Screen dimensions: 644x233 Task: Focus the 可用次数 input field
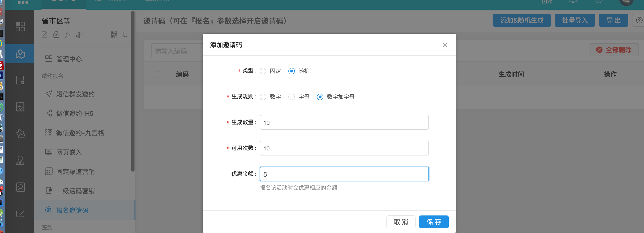pos(344,148)
